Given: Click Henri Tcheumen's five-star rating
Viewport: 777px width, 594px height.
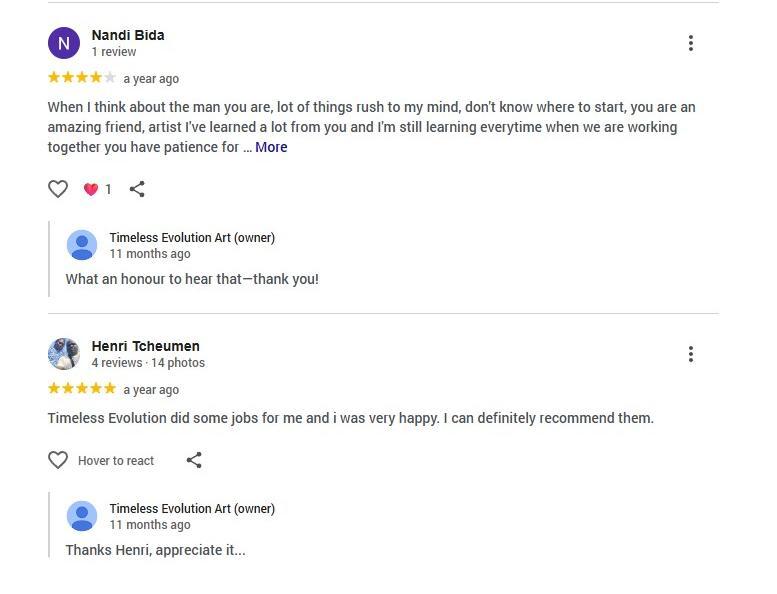Looking at the screenshot, I should (x=82, y=389).
